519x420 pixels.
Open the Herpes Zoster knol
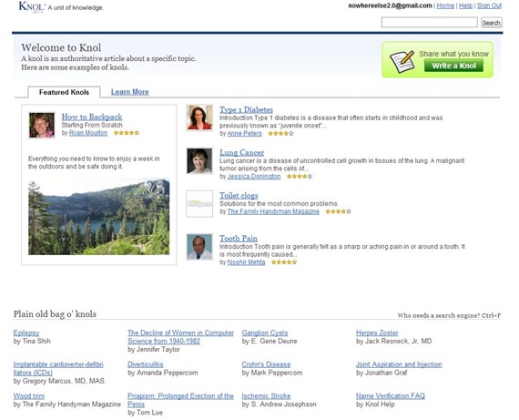point(377,333)
